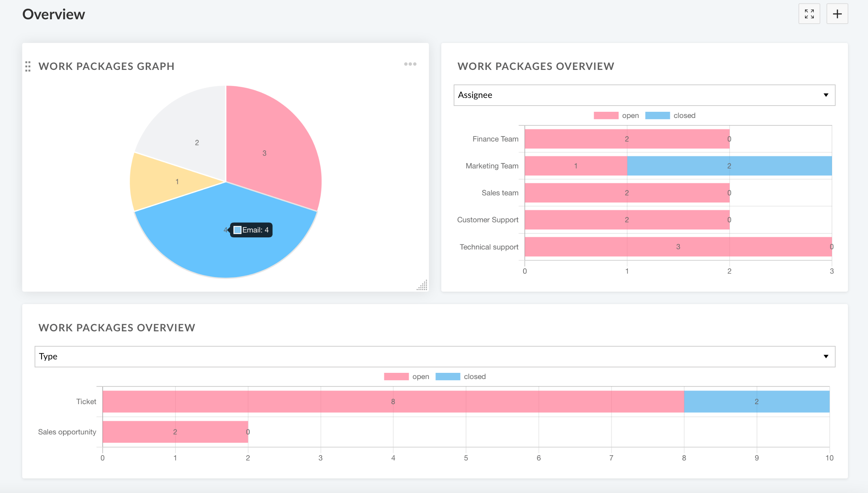
Task: Click the resize handle of the pie chart widget
Action: point(422,287)
